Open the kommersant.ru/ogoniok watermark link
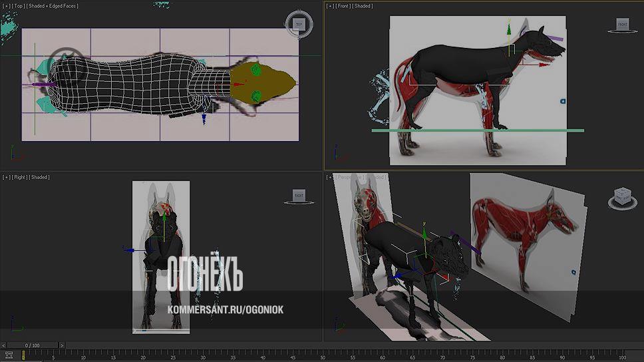Viewport: 644px width, 362px height. click(226, 310)
